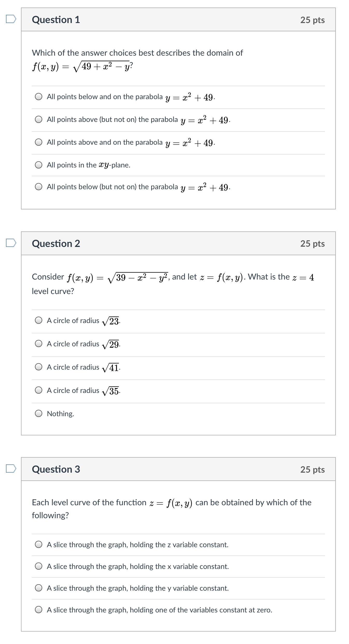Select 'All points below and on the parabola'
349x644 pixels.
click(x=39, y=97)
